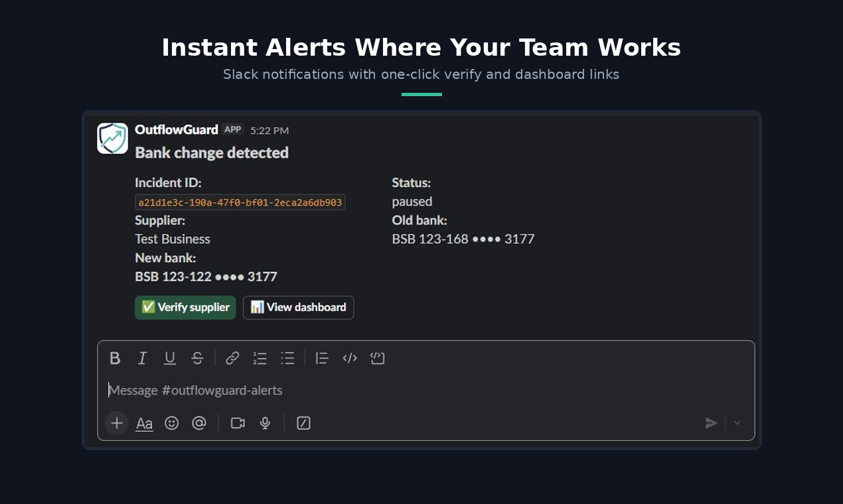This screenshot has height=504, width=843.
Task: Open send options dropdown arrow
Action: pos(737,423)
